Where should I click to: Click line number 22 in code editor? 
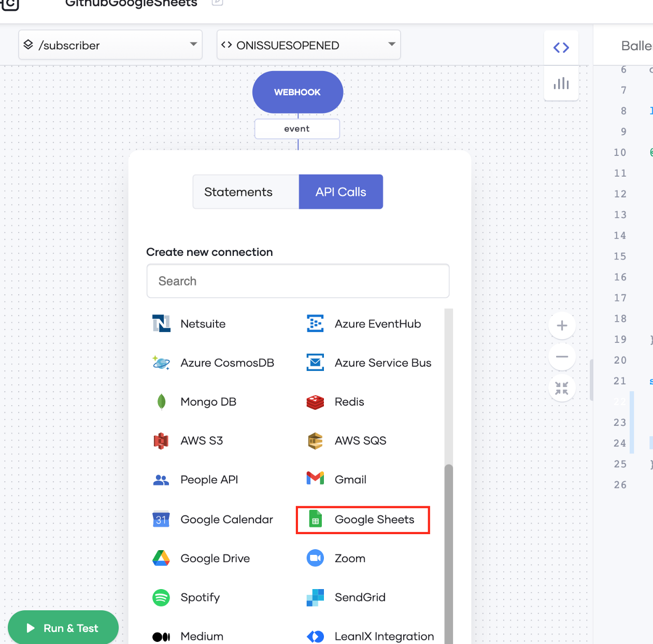tap(620, 402)
